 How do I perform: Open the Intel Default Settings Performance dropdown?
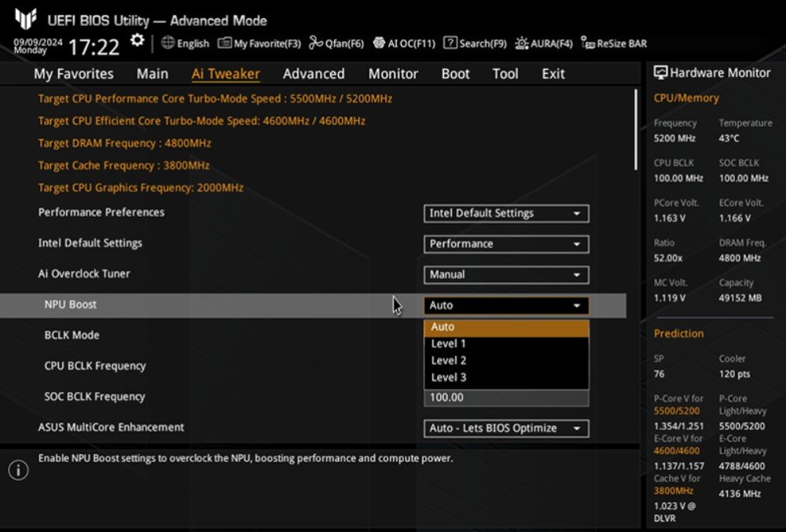tap(505, 244)
